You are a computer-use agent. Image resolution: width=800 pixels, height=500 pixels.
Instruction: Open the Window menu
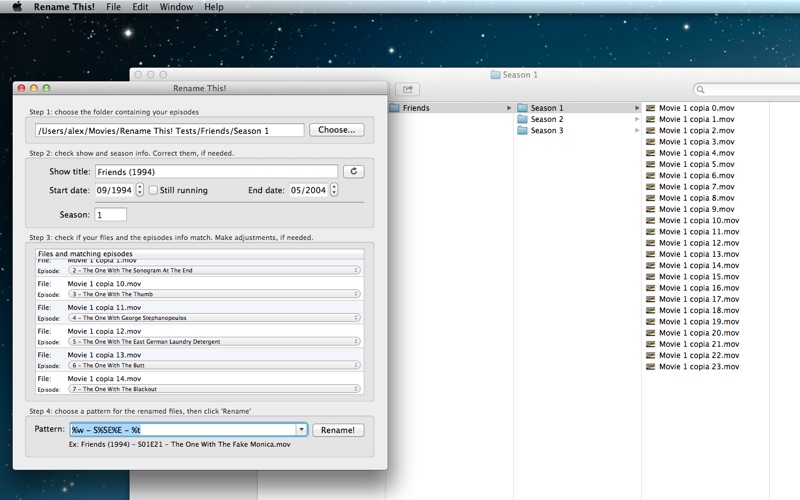(x=176, y=7)
